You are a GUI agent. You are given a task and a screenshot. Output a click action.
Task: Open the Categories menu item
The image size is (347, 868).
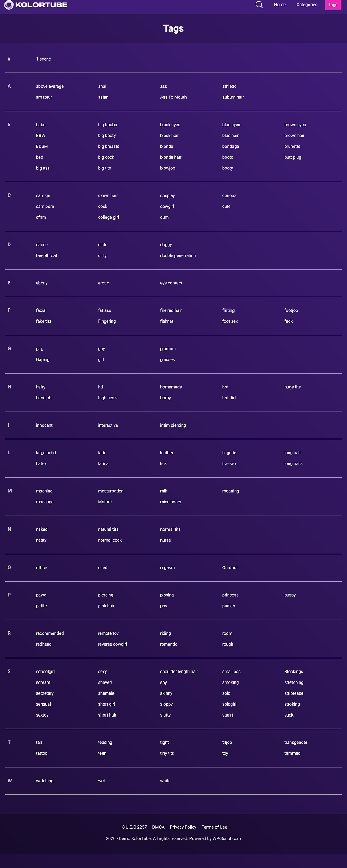point(307,5)
